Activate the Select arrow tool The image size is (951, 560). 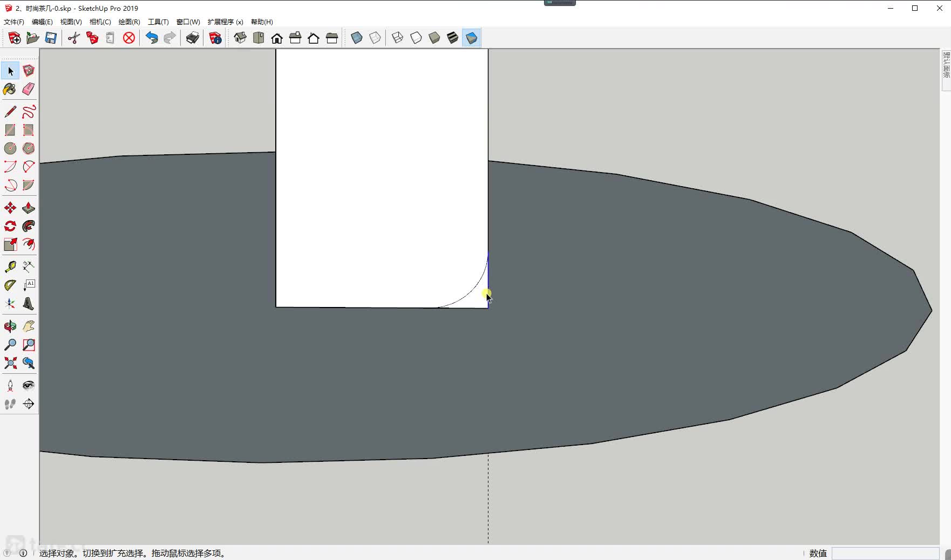point(10,71)
